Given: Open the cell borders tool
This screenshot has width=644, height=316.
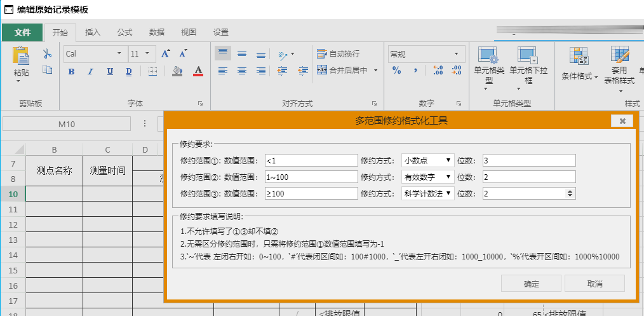Looking at the screenshot, I should [x=152, y=71].
